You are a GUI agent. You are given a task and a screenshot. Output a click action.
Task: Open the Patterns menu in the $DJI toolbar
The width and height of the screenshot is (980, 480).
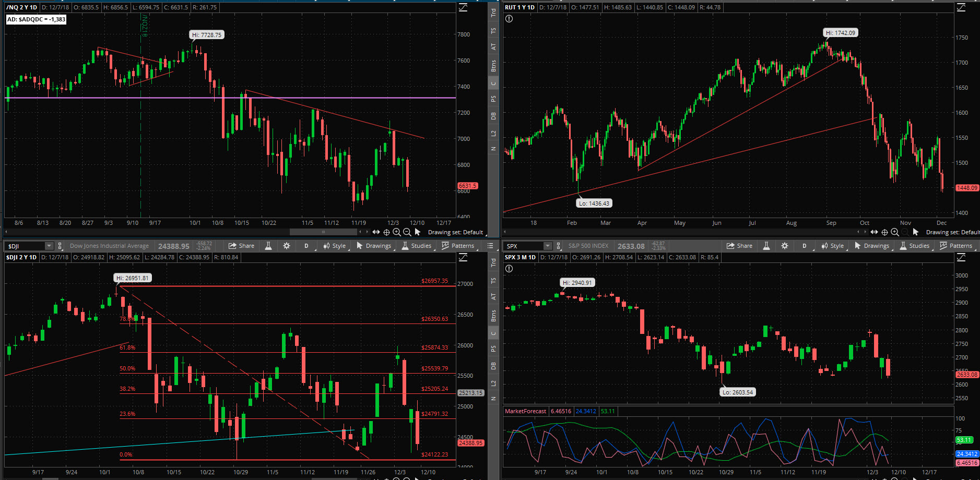[457, 246]
